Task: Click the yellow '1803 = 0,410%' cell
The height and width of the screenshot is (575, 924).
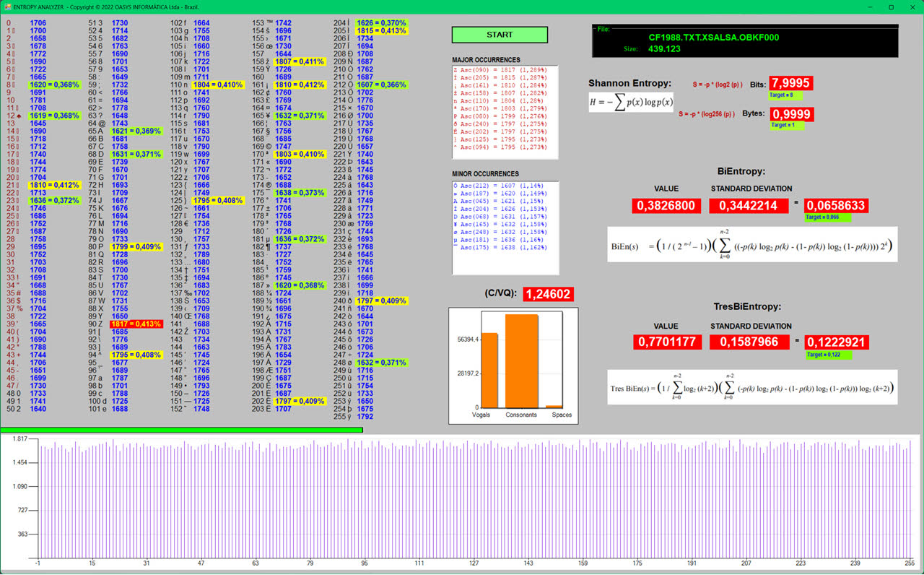Action: tap(300, 154)
